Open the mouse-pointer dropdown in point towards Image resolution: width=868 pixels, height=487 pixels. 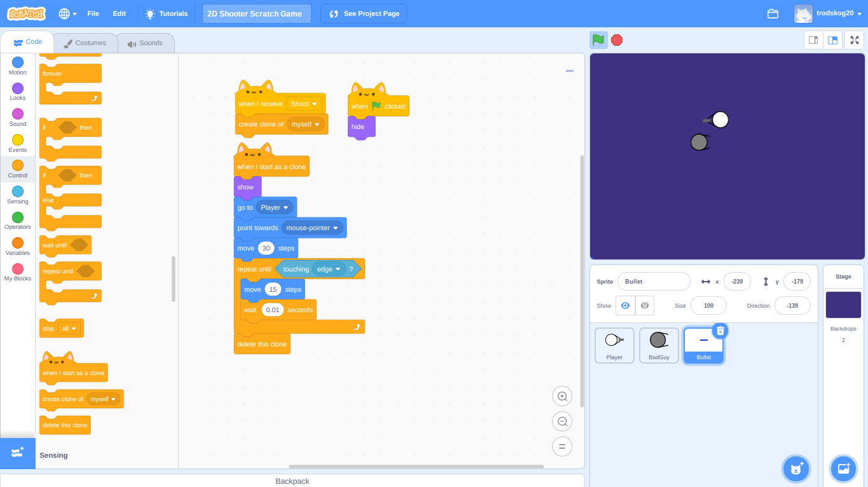(x=311, y=228)
